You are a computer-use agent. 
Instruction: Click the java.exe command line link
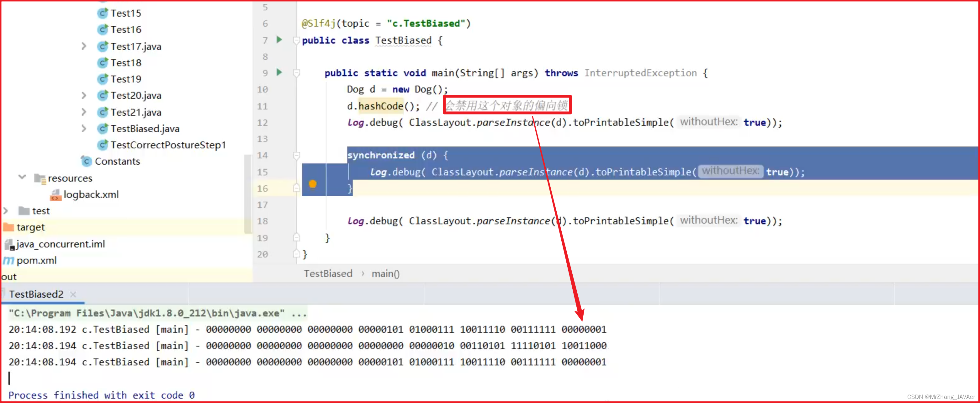(x=146, y=313)
